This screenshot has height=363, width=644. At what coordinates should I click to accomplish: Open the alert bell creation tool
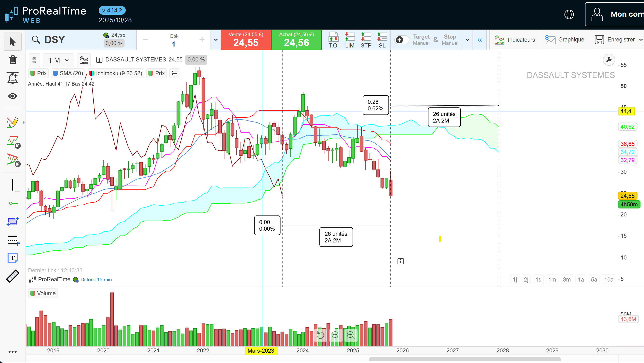pos(13,78)
